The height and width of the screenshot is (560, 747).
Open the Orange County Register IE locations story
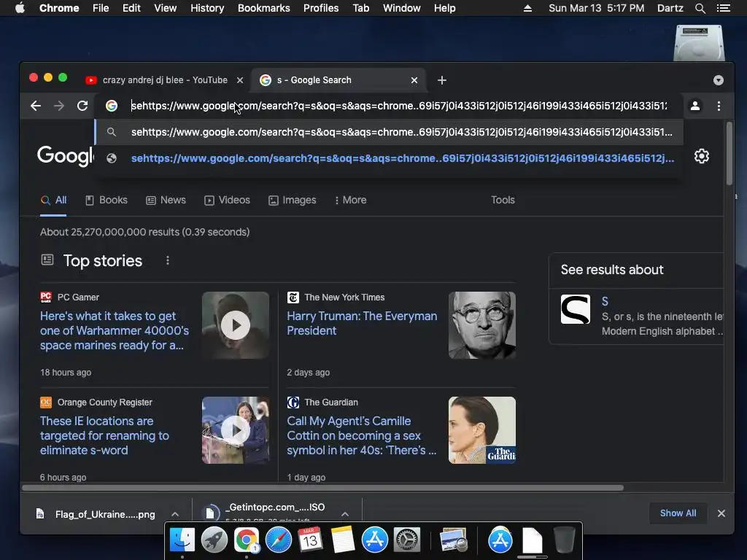coord(104,436)
